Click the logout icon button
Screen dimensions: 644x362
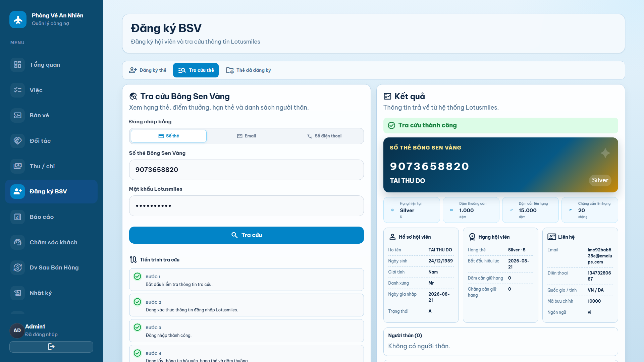(51, 347)
